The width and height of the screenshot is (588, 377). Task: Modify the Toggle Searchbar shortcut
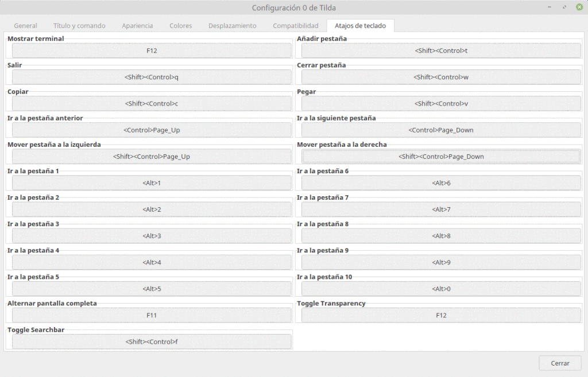151,341
